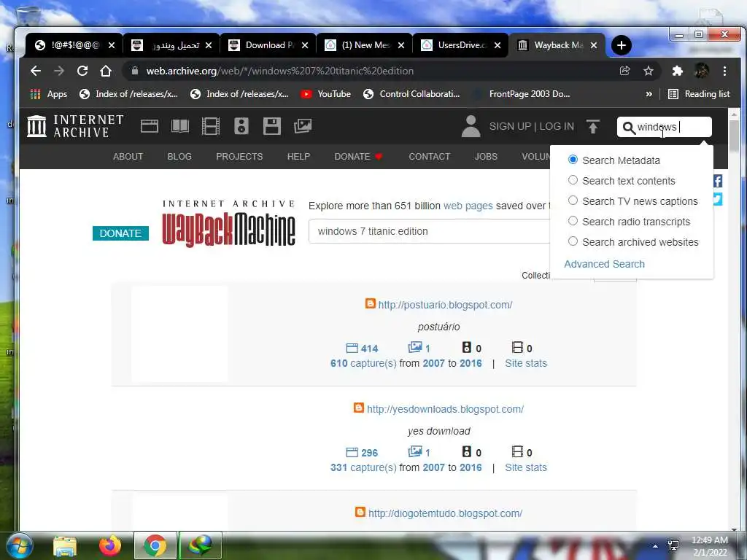Image resolution: width=747 pixels, height=560 pixels.
Task: Open the Internet Archive home logo
Action: point(75,126)
